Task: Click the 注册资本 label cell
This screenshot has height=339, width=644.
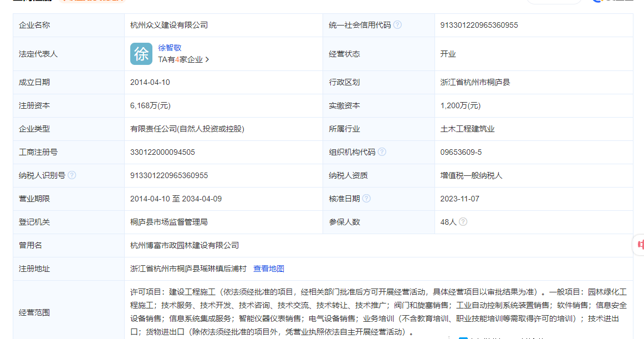Action: point(69,106)
